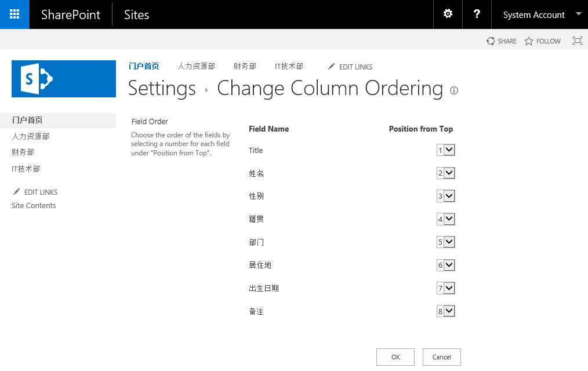Open the app launcher waffle icon

point(14,14)
